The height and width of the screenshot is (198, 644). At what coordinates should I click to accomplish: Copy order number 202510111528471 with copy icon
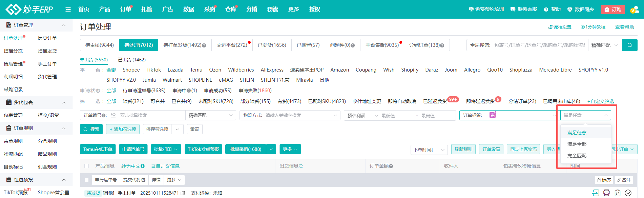pyautogui.click(x=183, y=193)
